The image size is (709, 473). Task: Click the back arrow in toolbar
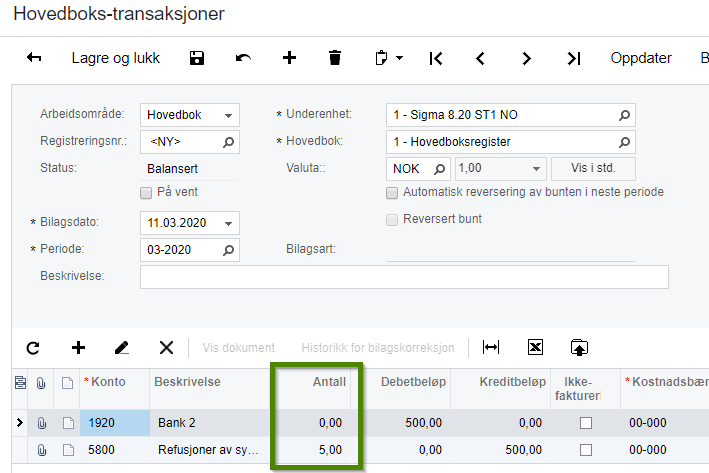tap(34, 58)
